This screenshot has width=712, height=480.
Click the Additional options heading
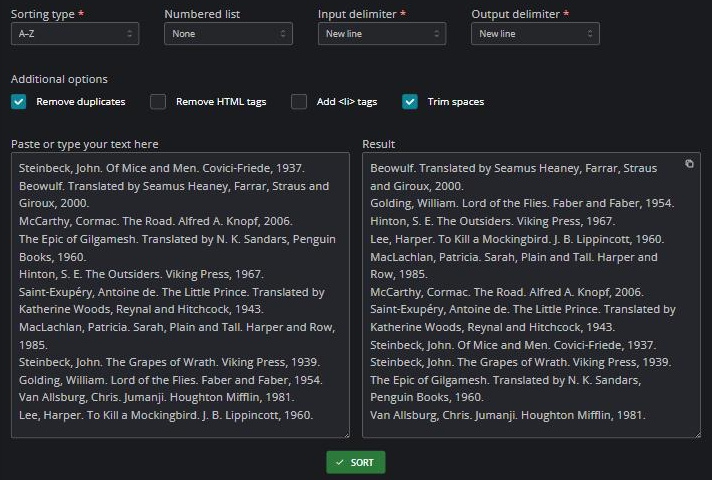tap(59, 79)
